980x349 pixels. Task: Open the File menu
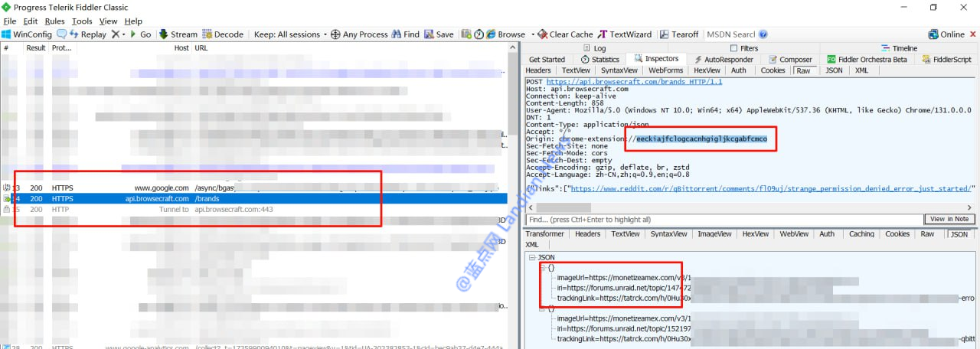[10, 21]
